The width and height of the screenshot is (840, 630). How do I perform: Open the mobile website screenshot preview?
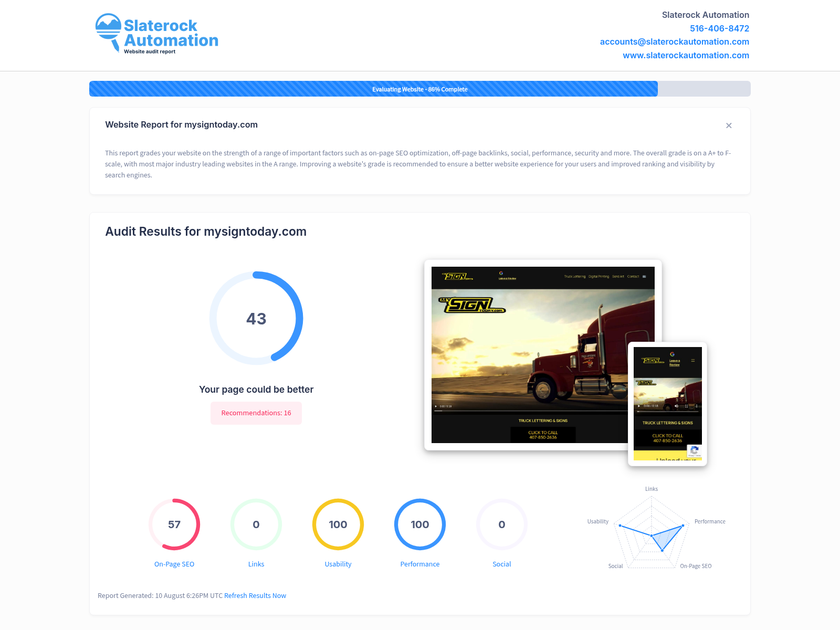[x=668, y=404]
